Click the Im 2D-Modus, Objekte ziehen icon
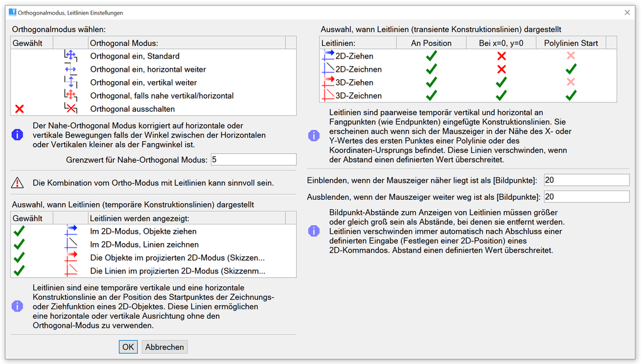The height and width of the screenshot is (364, 641). click(70, 231)
